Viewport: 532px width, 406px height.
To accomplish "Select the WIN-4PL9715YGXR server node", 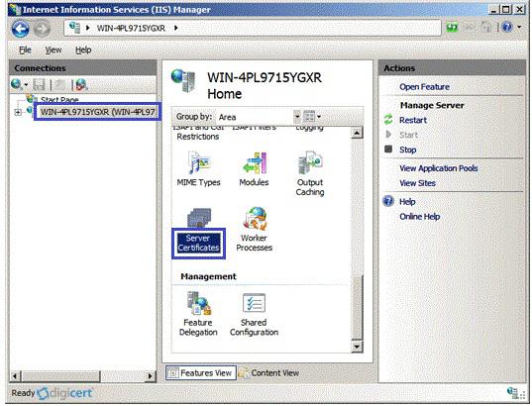I will click(98, 112).
